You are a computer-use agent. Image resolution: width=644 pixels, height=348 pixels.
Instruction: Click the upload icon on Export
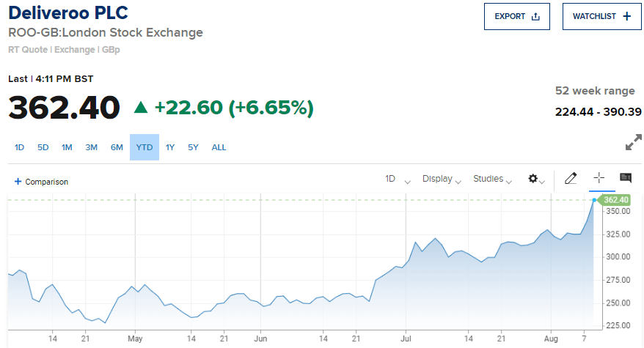[x=535, y=16]
